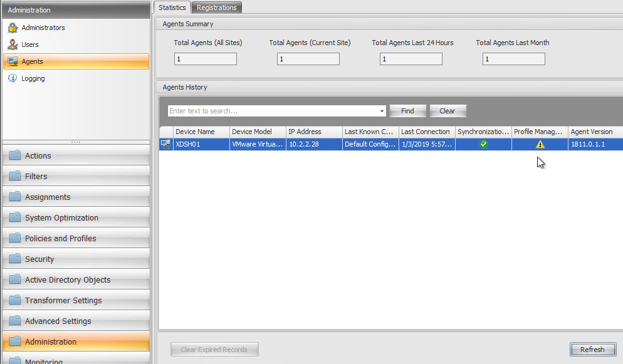Click the Clear Expired Records button

click(x=214, y=350)
